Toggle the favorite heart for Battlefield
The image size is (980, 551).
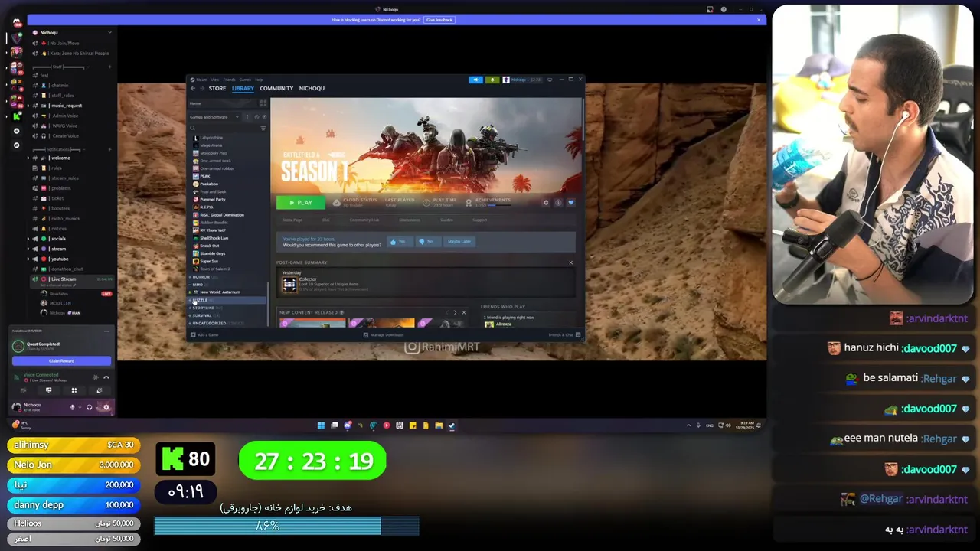(x=570, y=203)
